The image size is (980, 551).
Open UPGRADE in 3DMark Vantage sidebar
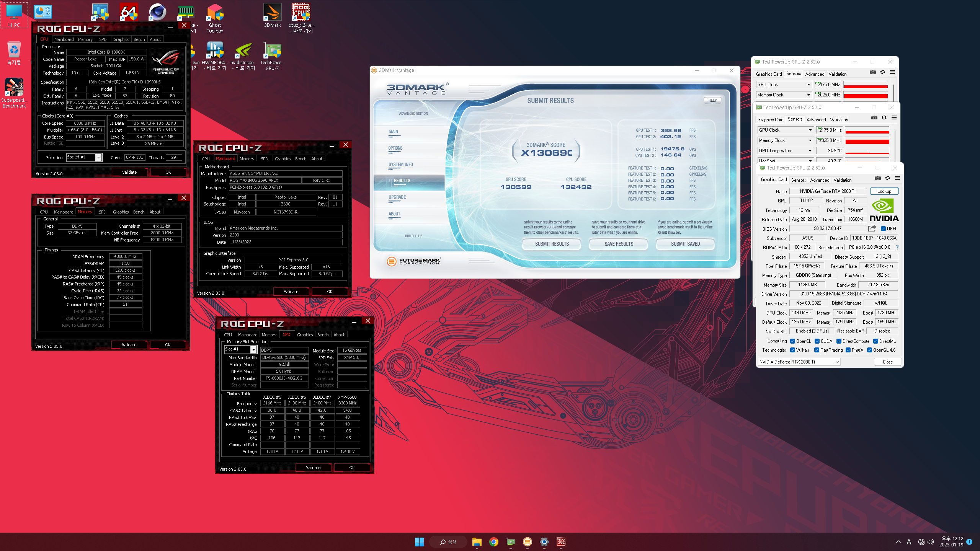[x=397, y=197]
